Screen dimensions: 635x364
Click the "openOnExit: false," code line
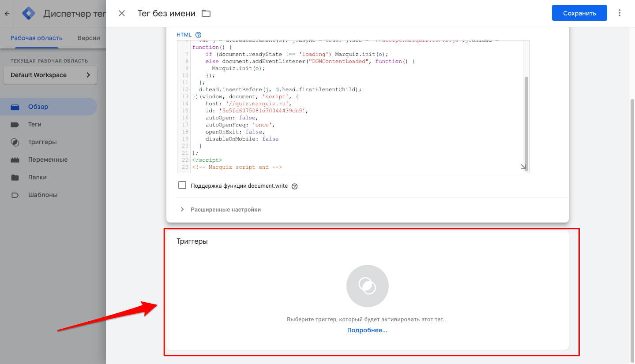235,132
